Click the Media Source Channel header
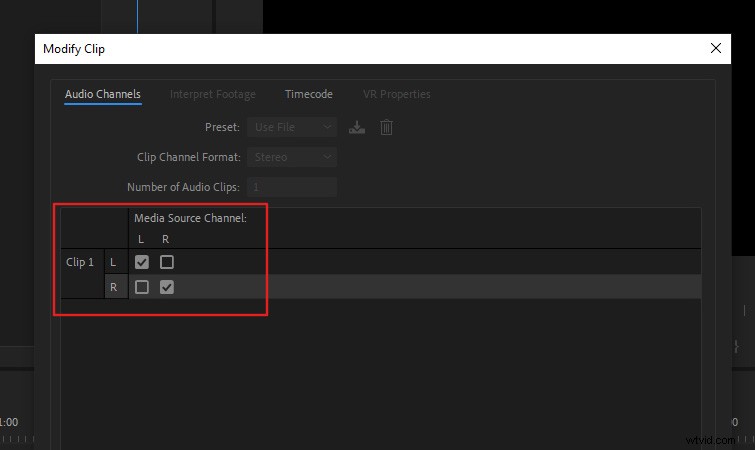This screenshot has width=755, height=450. (x=190, y=218)
